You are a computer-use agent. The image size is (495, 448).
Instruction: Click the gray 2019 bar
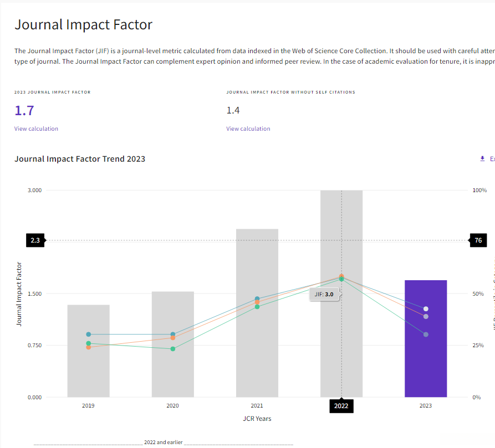pyautogui.click(x=88, y=371)
